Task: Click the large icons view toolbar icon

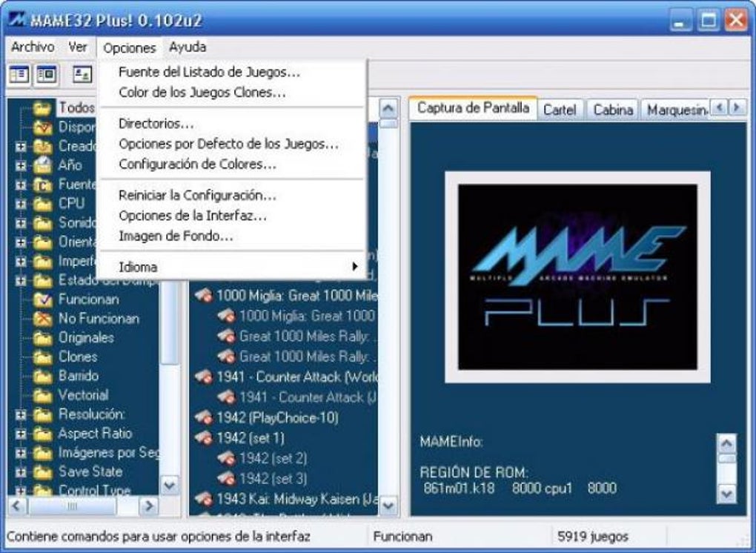Action: coord(82,75)
